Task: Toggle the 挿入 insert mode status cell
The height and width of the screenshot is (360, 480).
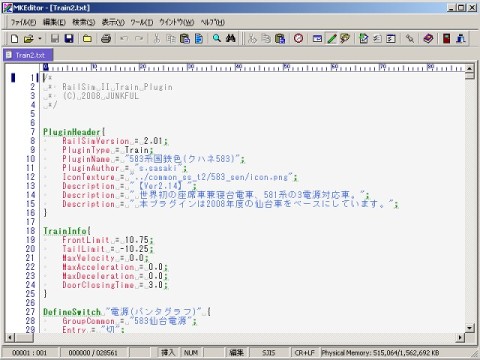Action: pyautogui.click(x=168, y=353)
